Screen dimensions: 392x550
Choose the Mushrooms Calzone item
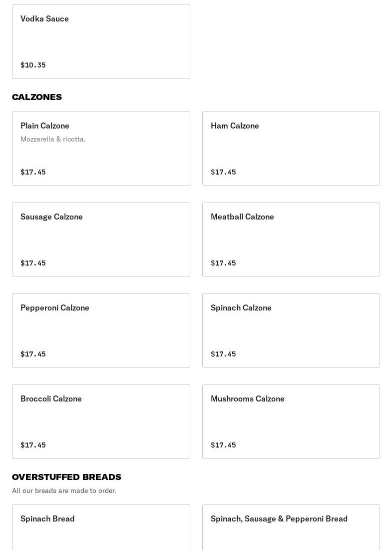[x=291, y=421]
